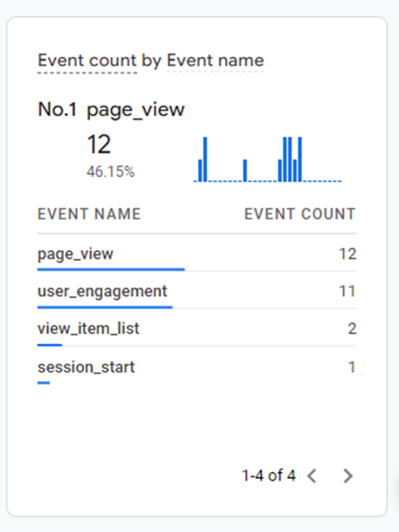Screen dimensions: 399x532
Task: Click the large 12 total value
Action: 99,144
